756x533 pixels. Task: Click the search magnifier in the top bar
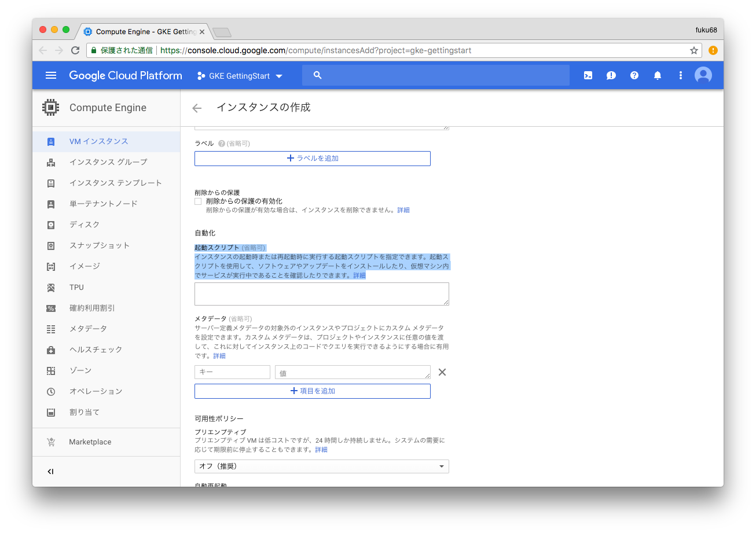pyautogui.click(x=317, y=75)
